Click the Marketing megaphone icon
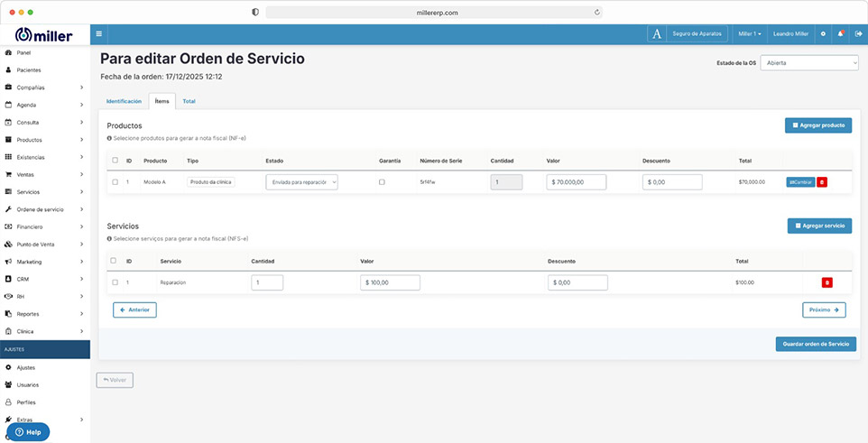This screenshot has height=443, width=868. click(8, 262)
